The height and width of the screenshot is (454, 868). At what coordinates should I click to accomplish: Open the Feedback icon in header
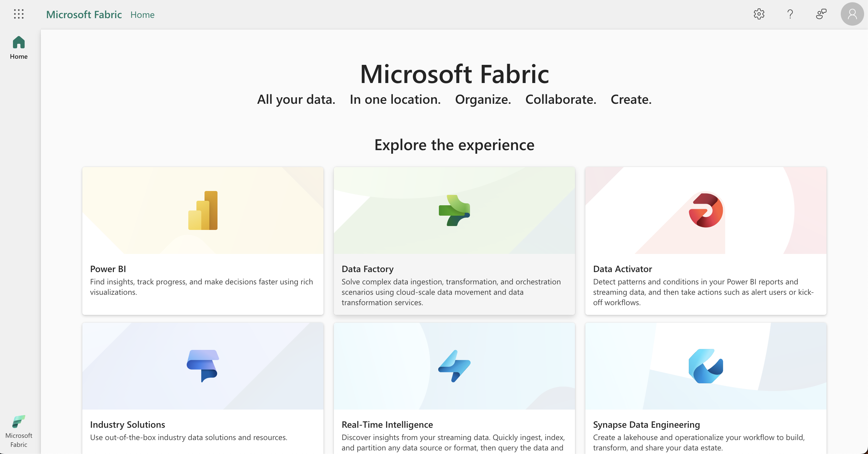[821, 14]
